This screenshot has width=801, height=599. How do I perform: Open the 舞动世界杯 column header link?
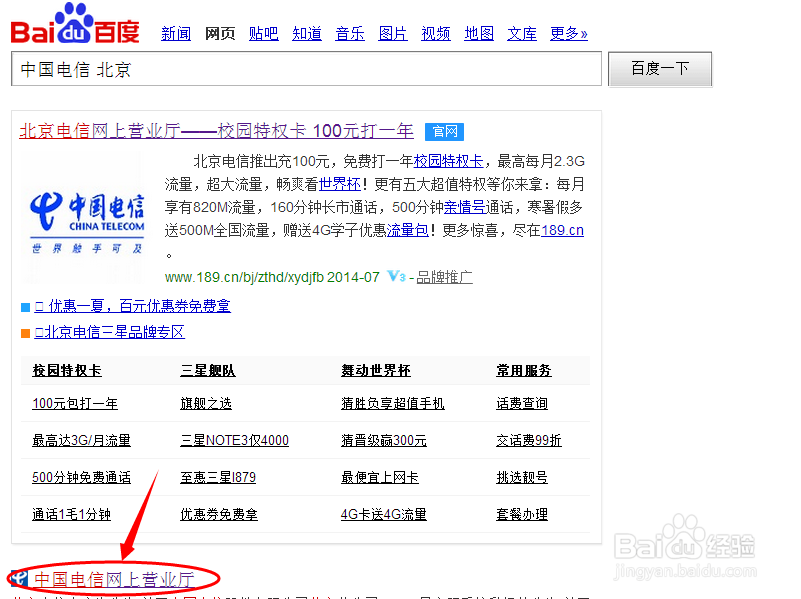coord(376,370)
